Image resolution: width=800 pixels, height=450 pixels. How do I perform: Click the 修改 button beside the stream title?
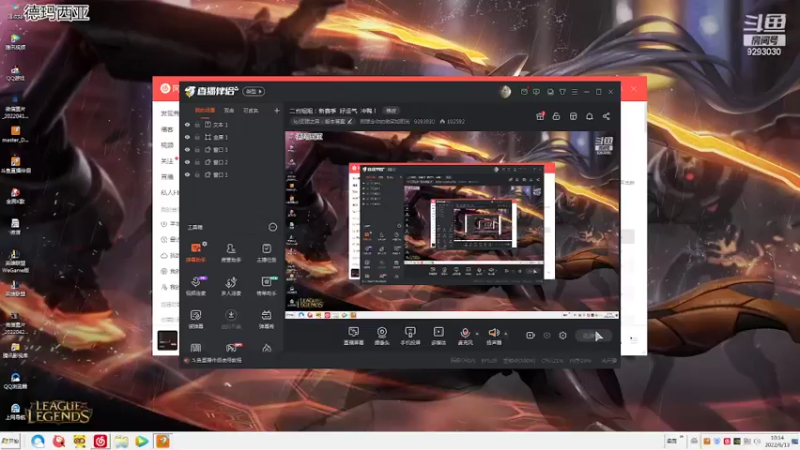coord(391,110)
